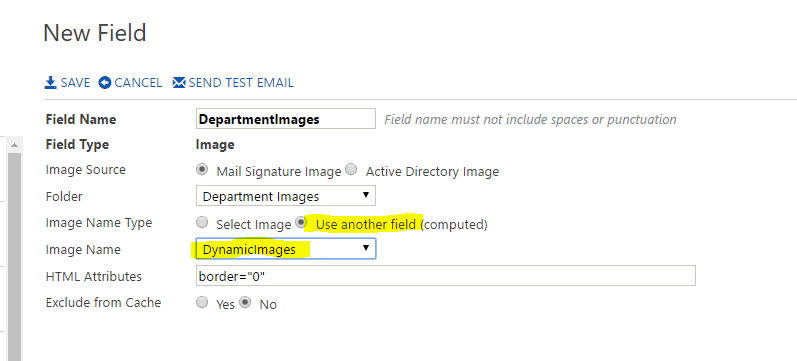
Task: Open the Folder Department Images dropdown
Action: 286,196
